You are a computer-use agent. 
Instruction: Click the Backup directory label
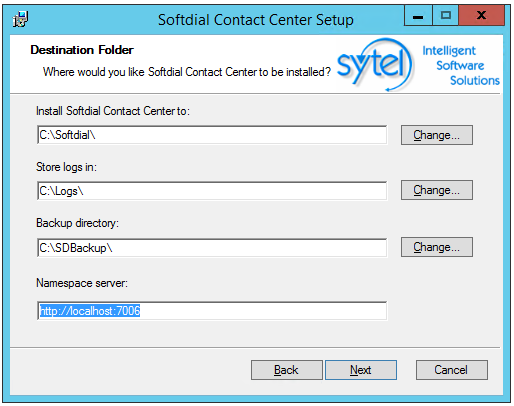pos(77,223)
